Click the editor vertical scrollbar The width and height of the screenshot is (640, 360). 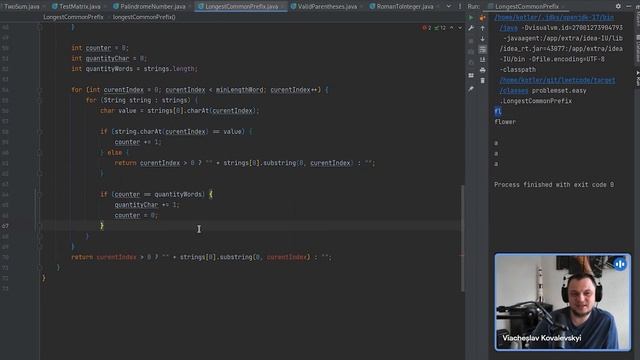(x=463, y=238)
